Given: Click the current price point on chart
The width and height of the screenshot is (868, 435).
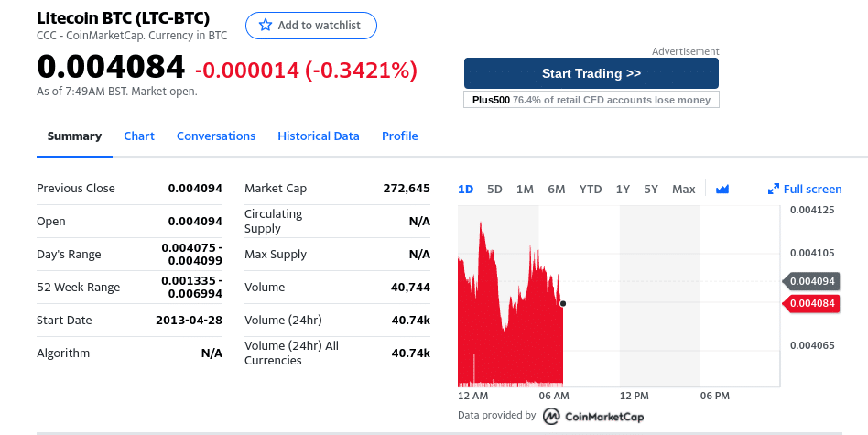Looking at the screenshot, I should [x=563, y=303].
